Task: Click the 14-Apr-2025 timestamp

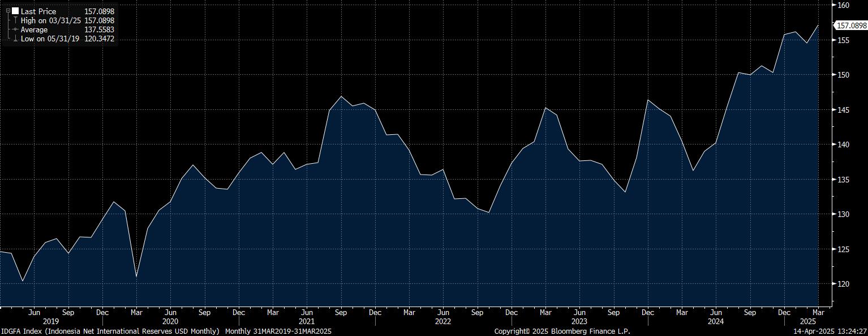Action: (830, 331)
